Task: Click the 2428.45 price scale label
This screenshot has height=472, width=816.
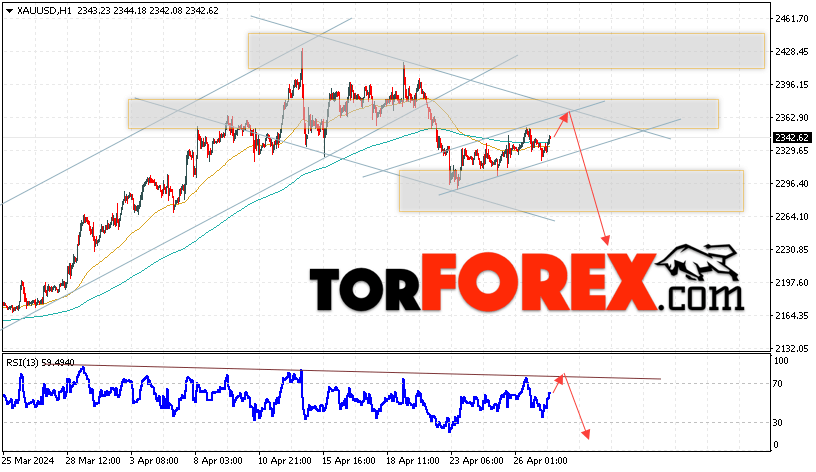Action: click(x=792, y=52)
